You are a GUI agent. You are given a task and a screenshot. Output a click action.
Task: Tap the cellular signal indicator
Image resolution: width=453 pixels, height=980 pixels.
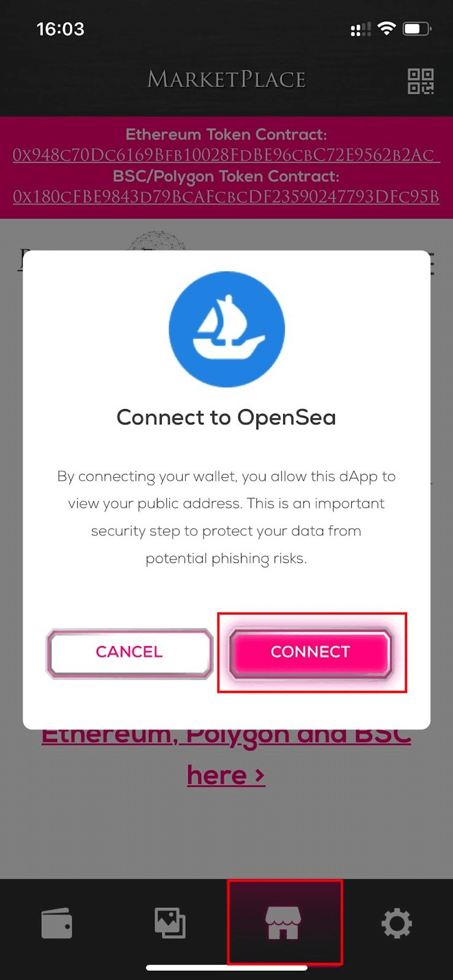361,29
